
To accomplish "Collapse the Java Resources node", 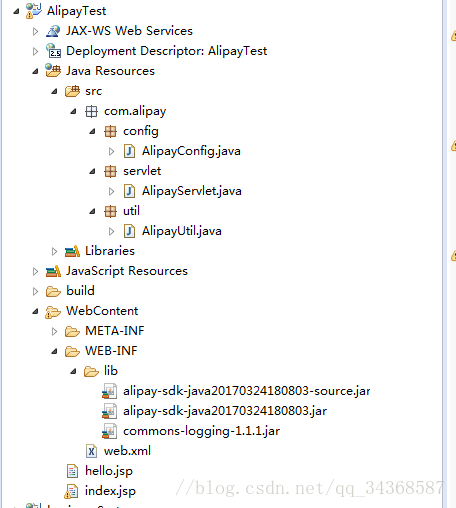I will point(35,72).
